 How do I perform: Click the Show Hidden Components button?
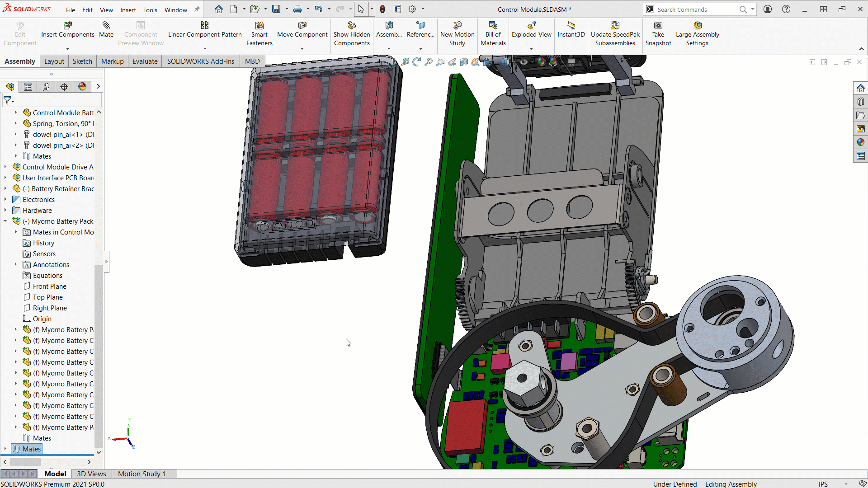click(x=351, y=34)
